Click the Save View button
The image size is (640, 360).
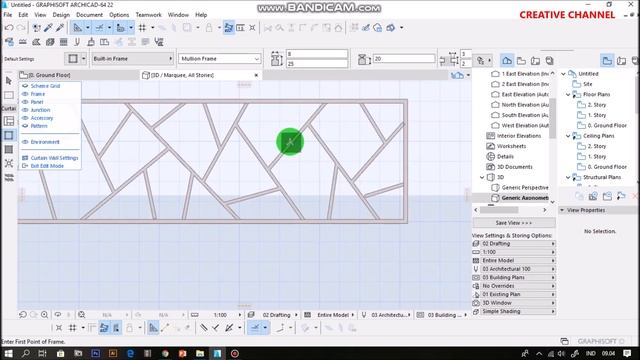point(514,223)
